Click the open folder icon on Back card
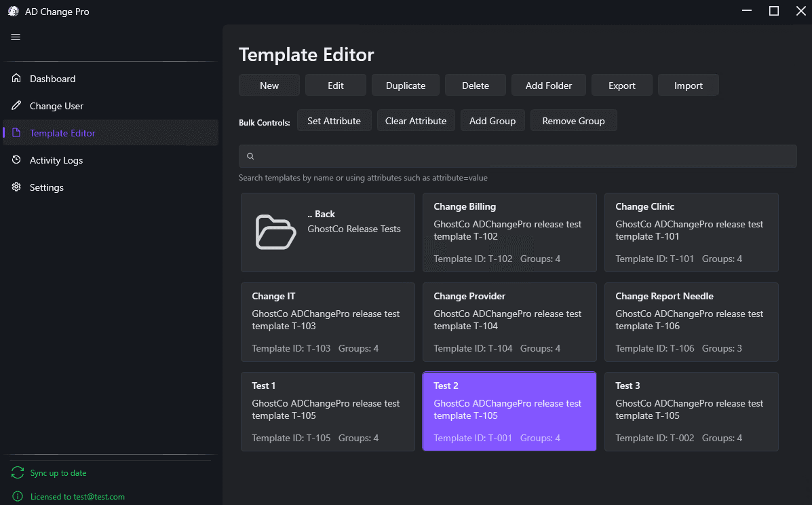The image size is (812, 505). [x=275, y=232]
